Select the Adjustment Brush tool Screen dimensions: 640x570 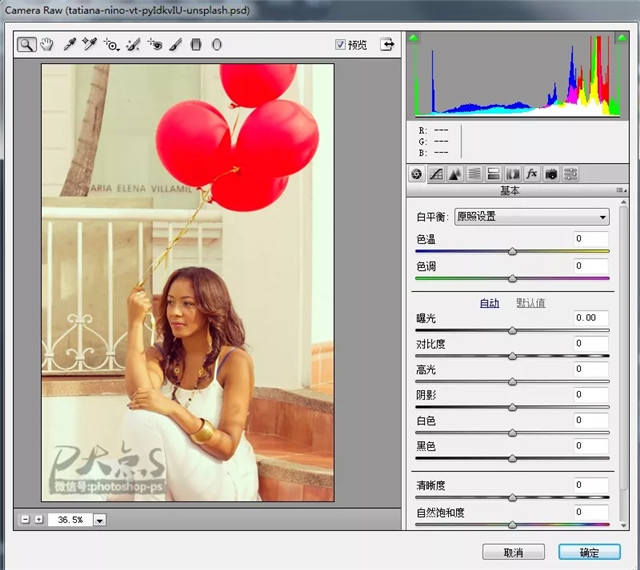pyautogui.click(x=175, y=45)
